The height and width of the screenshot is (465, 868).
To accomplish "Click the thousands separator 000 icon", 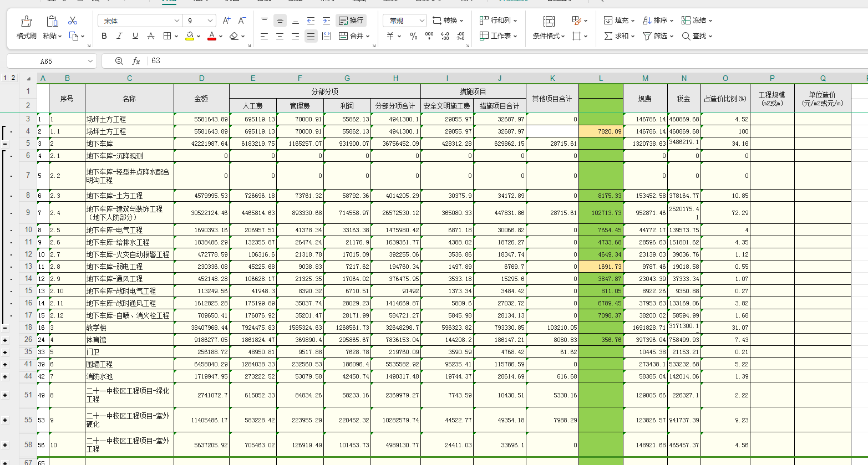I will (429, 36).
